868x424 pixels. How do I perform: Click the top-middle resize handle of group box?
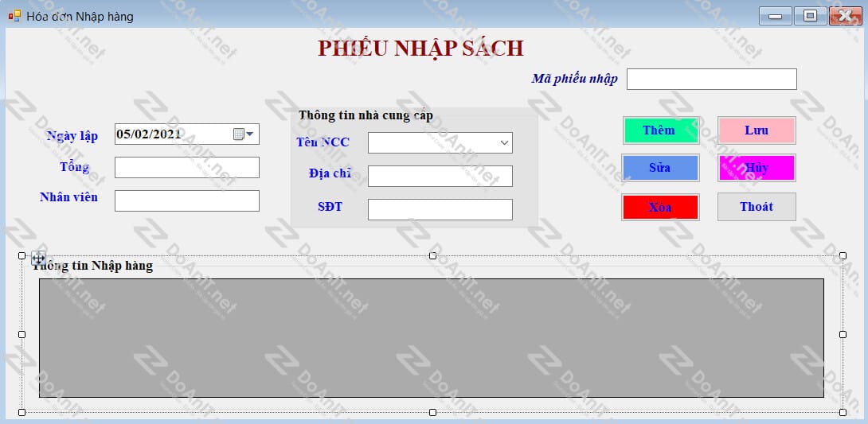[x=432, y=255]
